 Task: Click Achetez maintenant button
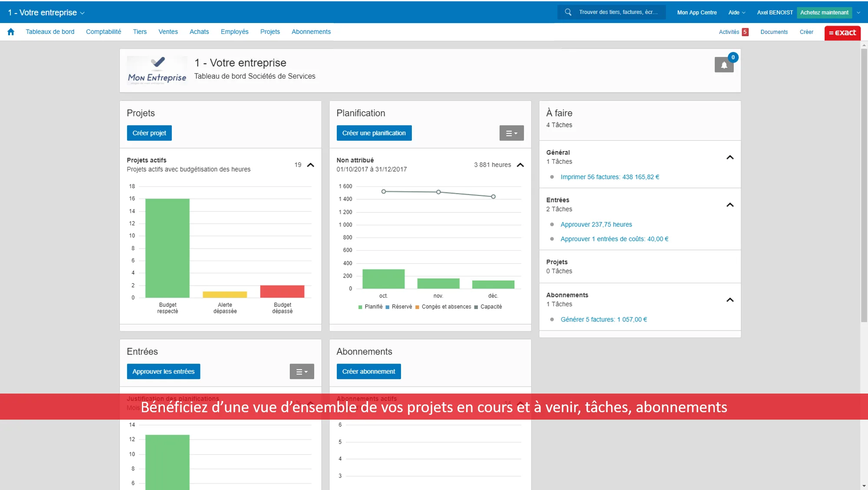[x=824, y=13]
